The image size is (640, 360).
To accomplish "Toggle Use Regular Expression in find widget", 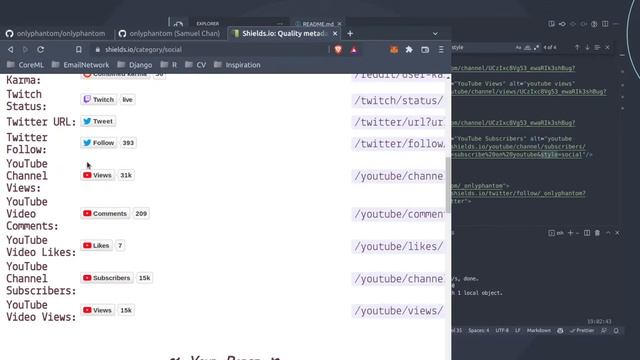I will 536,47.
